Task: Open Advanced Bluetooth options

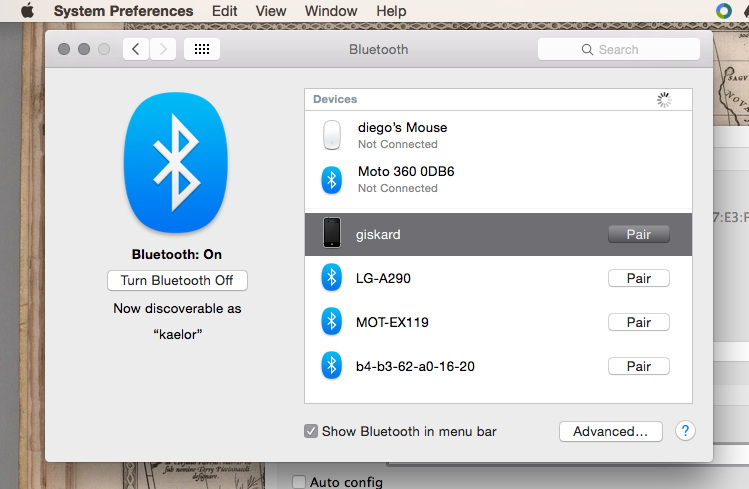Action: [x=610, y=431]
